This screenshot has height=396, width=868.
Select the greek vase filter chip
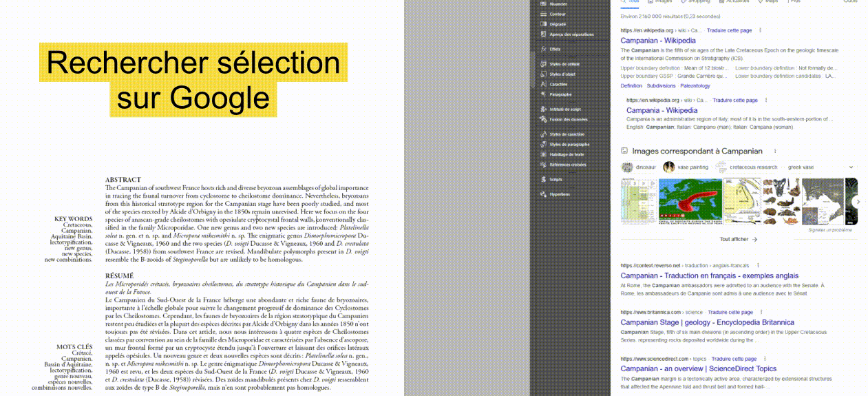pos(800,167)
